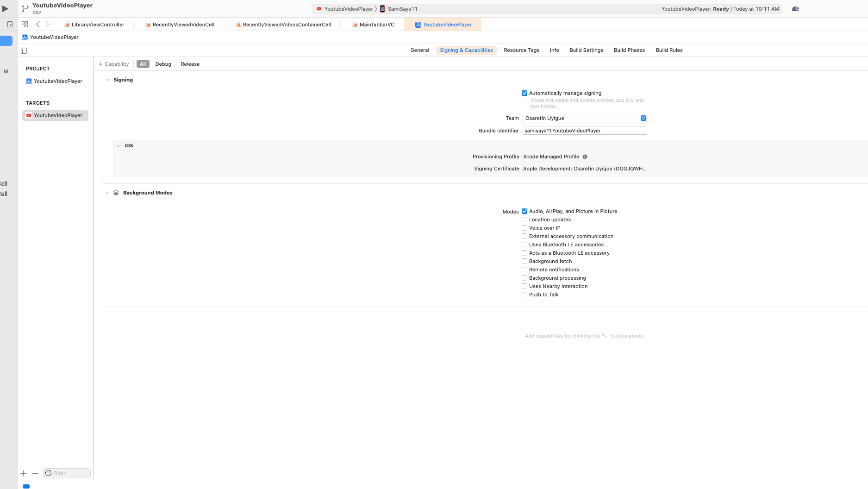
Task: Click the info icon next to Xcode Managed Profile
Action: (x=585, y=157)
